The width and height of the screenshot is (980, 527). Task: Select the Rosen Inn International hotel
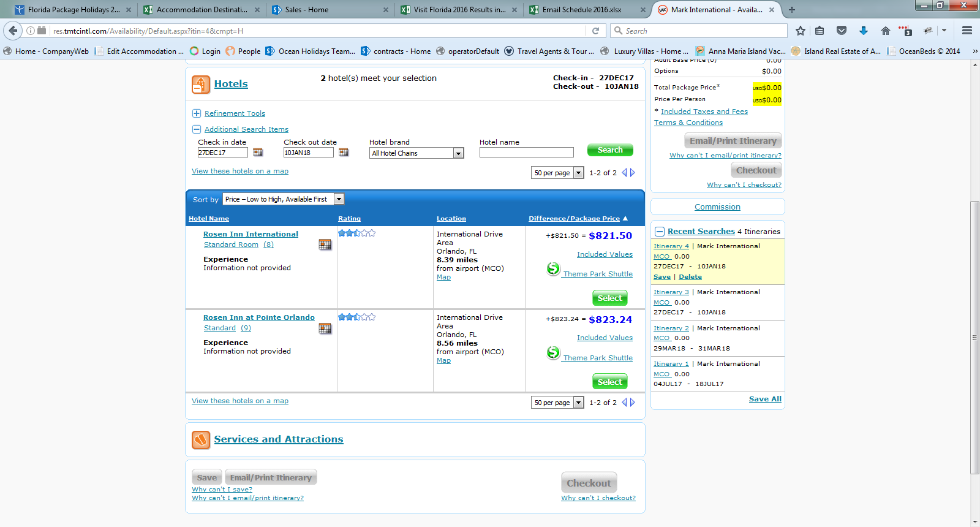[610, 298]
